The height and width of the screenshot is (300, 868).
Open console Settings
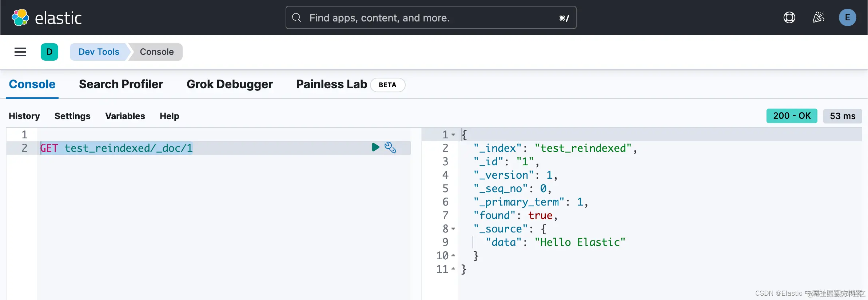pyautogui.click(x=72, y=116)
